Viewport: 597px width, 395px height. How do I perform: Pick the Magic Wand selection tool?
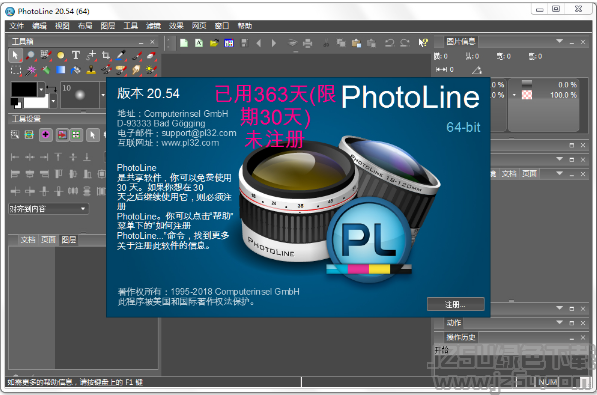pos(30,70)
